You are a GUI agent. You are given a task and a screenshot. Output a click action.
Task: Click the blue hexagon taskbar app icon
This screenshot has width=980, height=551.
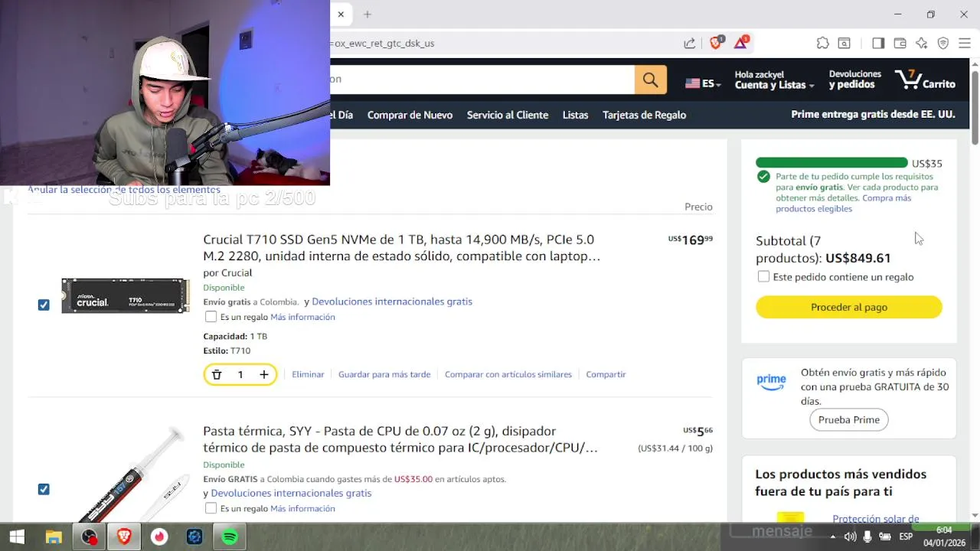(x=194, y=537)
